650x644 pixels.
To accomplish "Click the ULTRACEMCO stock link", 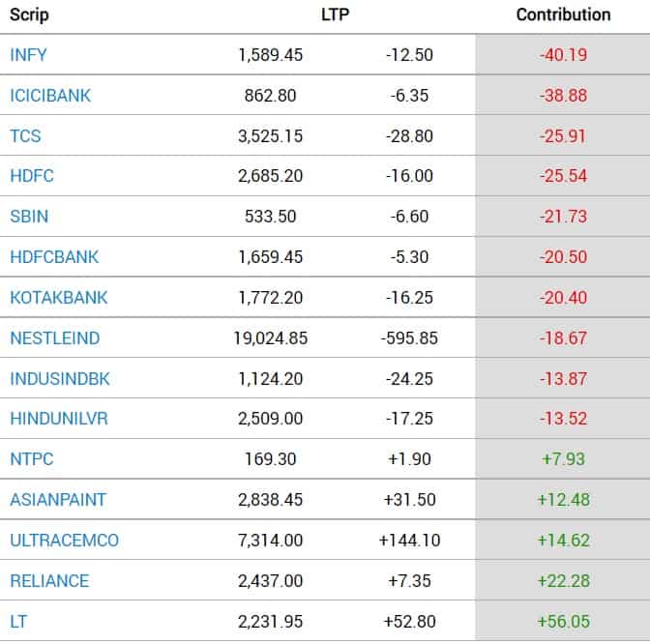I will pyautogui.click(x=64, y=541).
